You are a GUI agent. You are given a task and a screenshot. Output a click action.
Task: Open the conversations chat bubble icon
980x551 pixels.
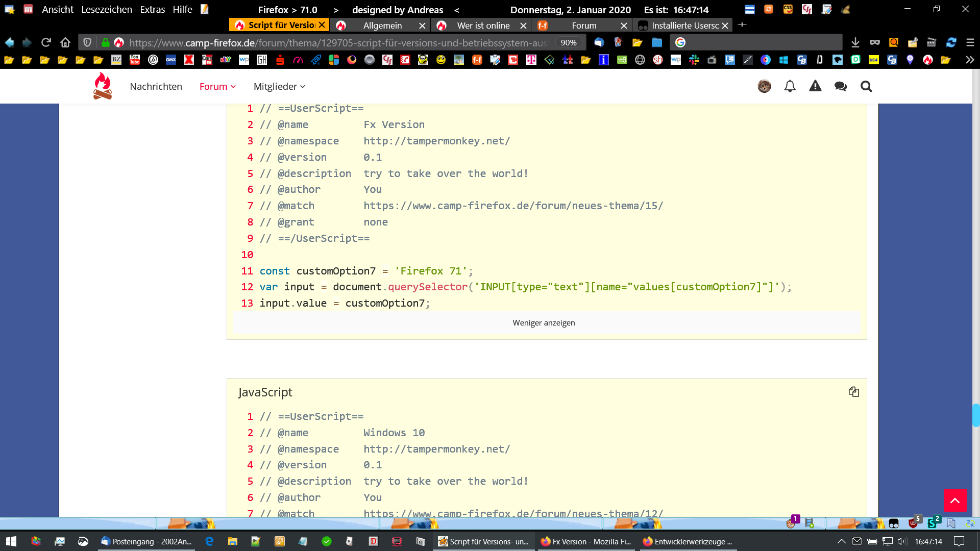(x=841, y=86)
